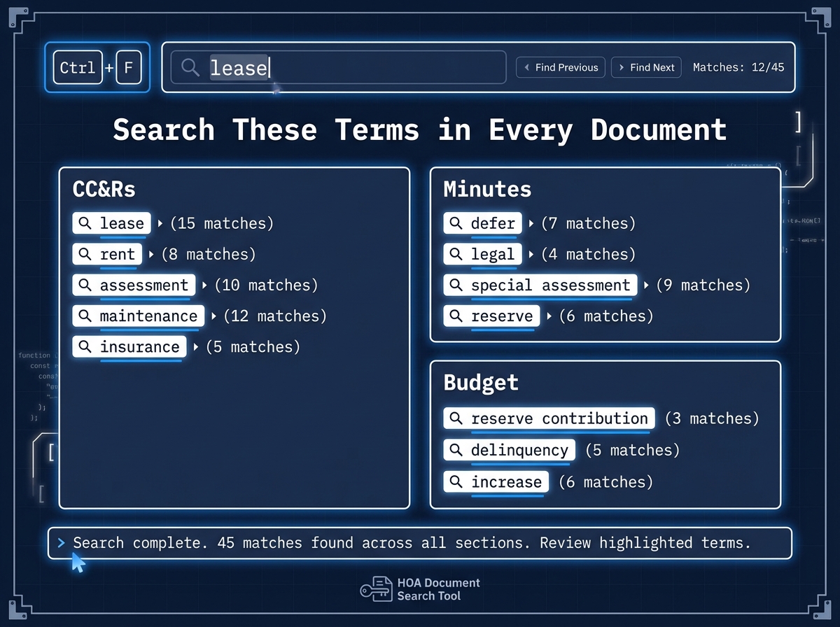Expand the 'lease' 15 matches arrow
840x627 pixels.
160,224
